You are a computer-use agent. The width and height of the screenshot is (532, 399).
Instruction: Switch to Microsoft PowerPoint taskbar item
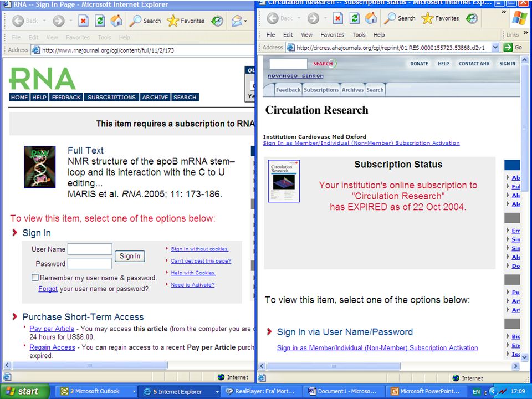point(426,391)
